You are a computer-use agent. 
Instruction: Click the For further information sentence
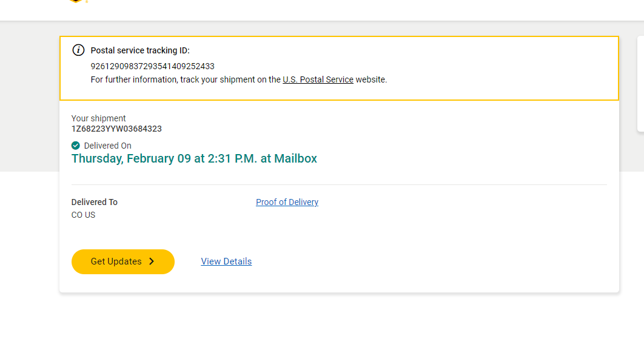pos(185,79)
